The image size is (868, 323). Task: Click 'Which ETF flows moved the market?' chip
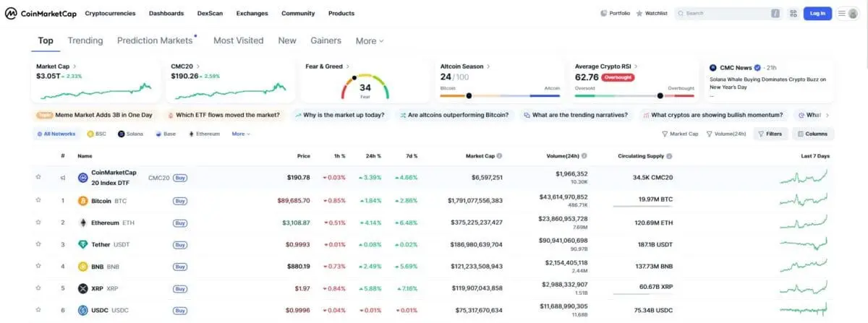tap(223, 115)
